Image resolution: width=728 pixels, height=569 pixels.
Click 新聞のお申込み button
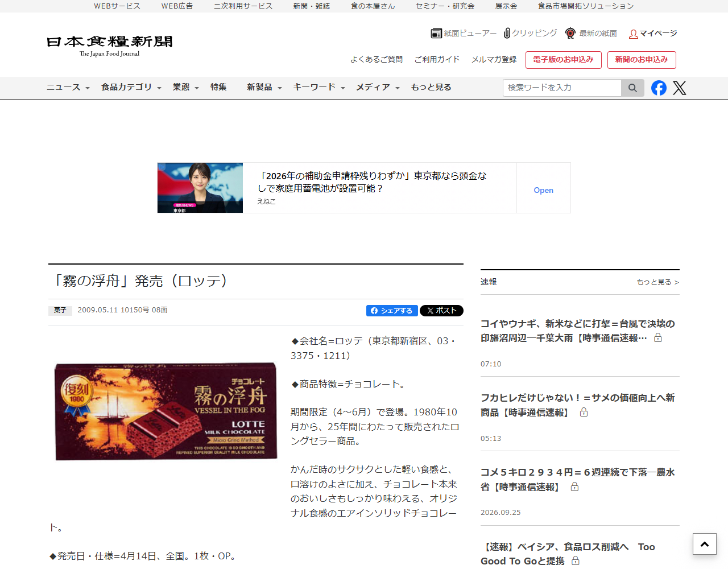pos(642,60)
